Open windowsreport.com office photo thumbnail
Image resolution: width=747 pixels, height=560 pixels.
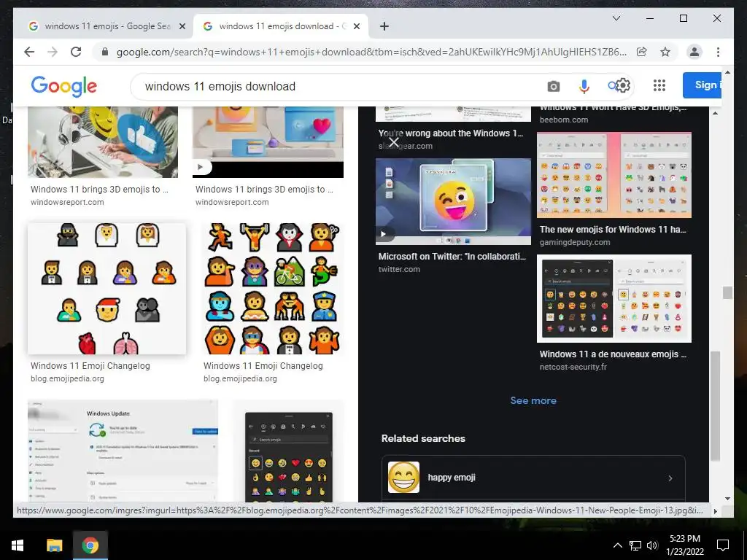click(103, 142)
